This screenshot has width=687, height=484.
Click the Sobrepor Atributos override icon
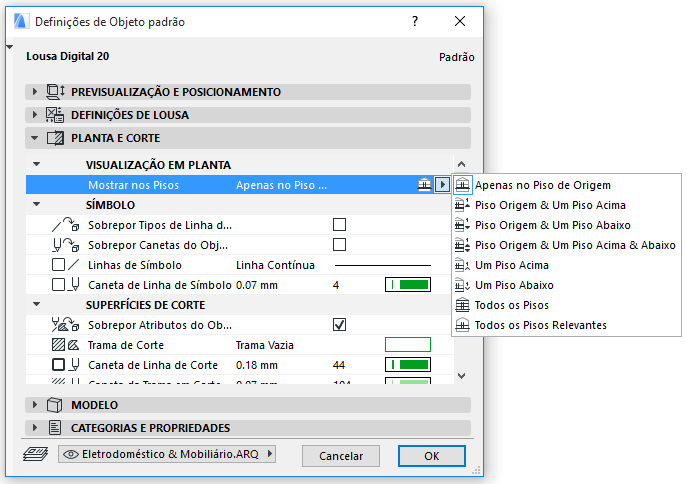[x=65, y=325]
